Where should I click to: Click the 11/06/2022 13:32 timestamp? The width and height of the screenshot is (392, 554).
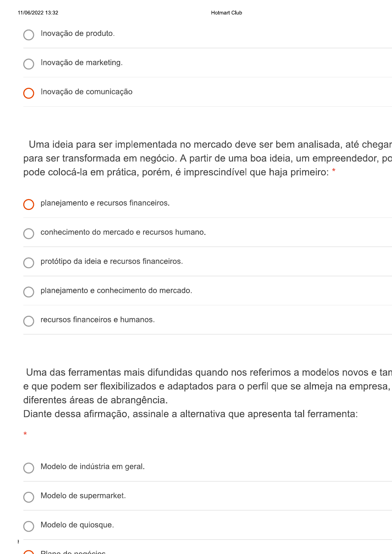[x=38, y=13]
